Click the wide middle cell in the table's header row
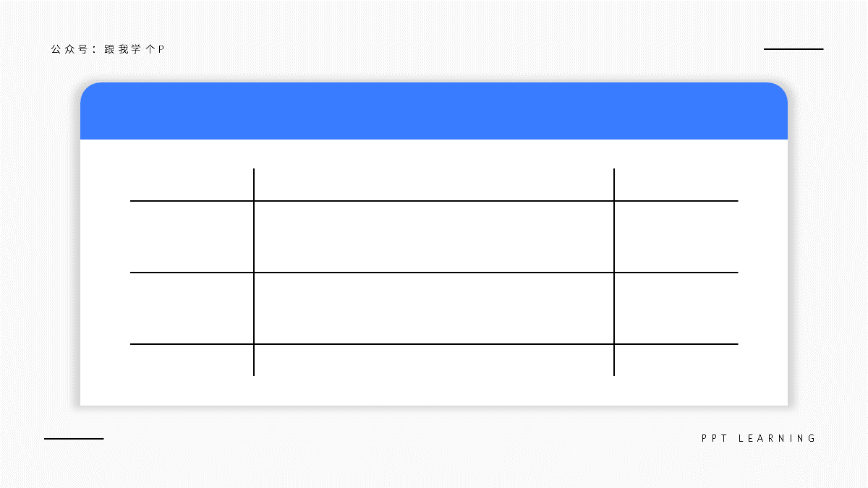The width and height of the screenshot is (868, 488). [434, 184]
